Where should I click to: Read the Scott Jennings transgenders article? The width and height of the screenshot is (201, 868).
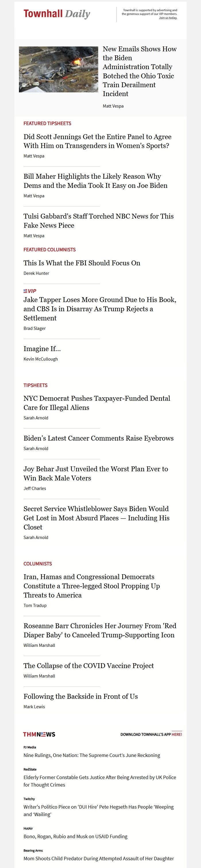[97, 141]
